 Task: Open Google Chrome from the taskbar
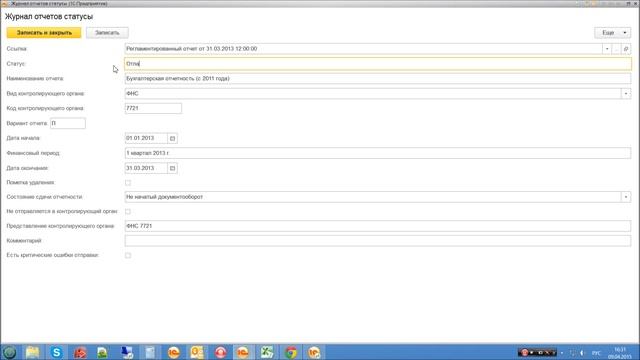click(x=291, y=352)
